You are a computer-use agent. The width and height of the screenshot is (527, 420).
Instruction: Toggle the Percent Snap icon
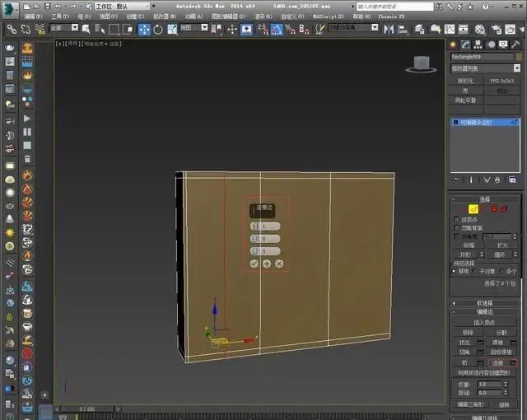coord(290,29)
